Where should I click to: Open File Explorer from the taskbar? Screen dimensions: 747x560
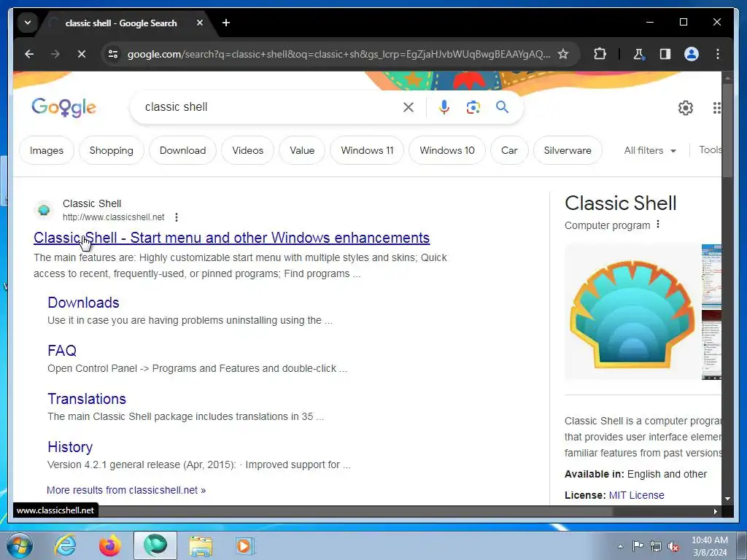pos(201,545)
